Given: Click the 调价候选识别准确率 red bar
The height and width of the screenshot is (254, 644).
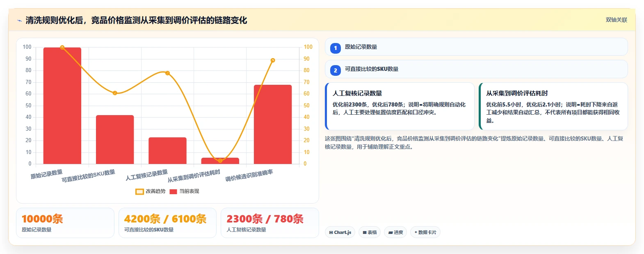Looking at the screenshot, I should point(273,125).
